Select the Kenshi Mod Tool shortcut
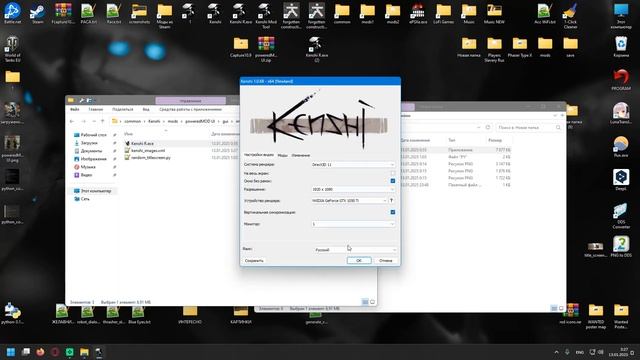640x360 pixels. point(266,15)
